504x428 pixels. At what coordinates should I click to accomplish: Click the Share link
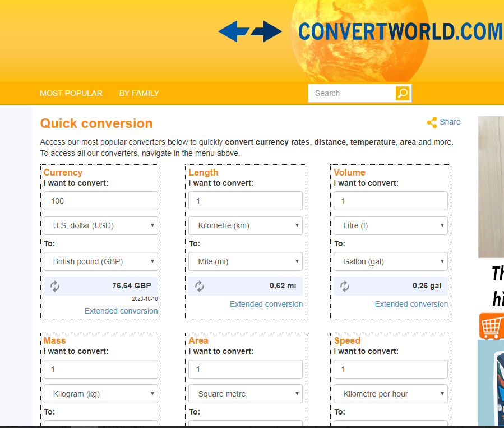pos(450,122)
